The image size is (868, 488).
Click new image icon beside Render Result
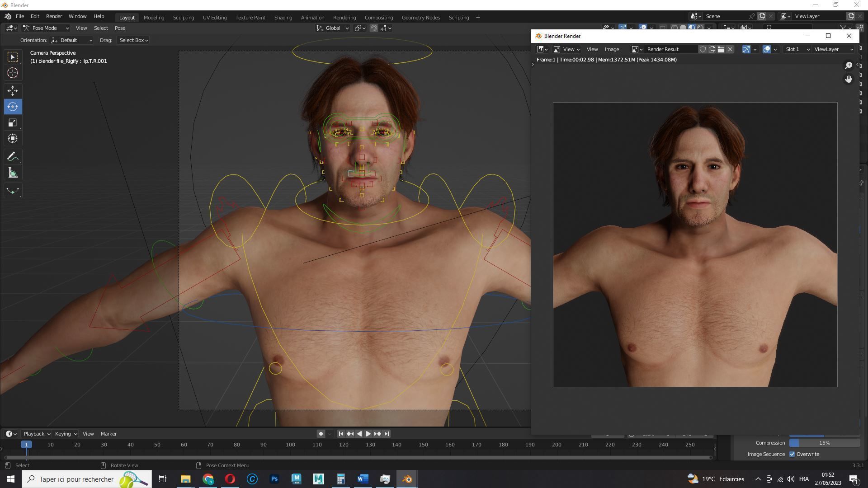click(x=712, y=49)
